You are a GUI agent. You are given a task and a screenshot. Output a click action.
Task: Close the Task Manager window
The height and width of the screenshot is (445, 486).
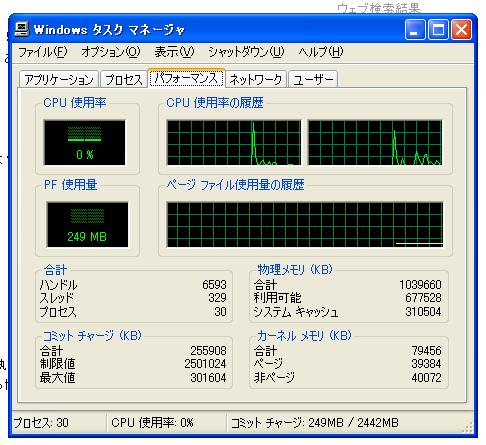(x=461, y=30)
